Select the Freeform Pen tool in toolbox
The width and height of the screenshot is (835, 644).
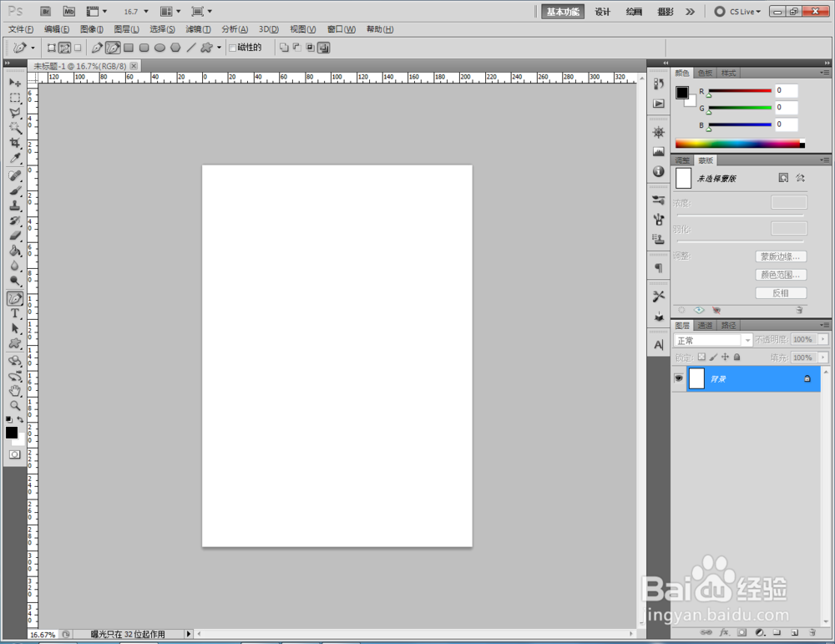pos(15,298)
